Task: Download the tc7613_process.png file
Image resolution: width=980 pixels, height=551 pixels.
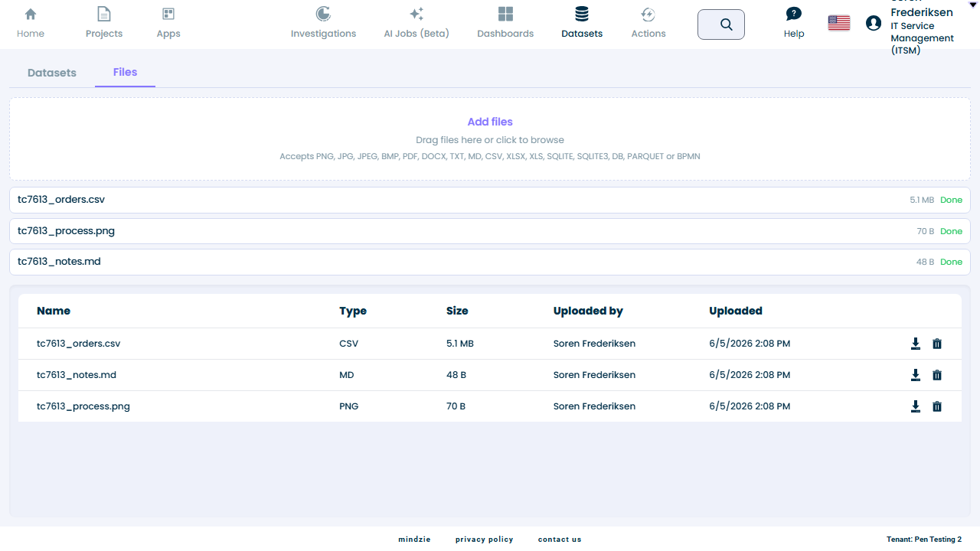Action: click(915, 406)
